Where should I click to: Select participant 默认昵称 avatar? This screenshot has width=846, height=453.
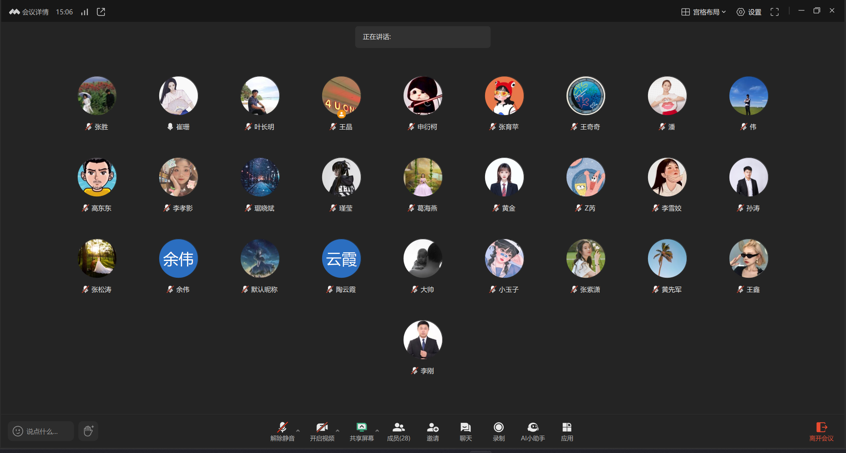(260, 258)
